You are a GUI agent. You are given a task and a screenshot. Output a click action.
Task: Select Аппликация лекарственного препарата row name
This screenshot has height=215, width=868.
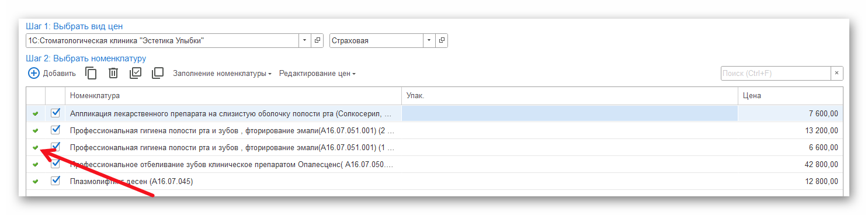pyautogui.click(x=231, y=113)
